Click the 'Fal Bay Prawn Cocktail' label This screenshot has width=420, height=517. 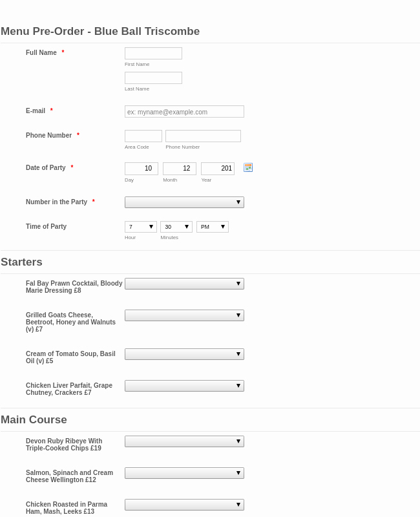click(x=74, y=287)
